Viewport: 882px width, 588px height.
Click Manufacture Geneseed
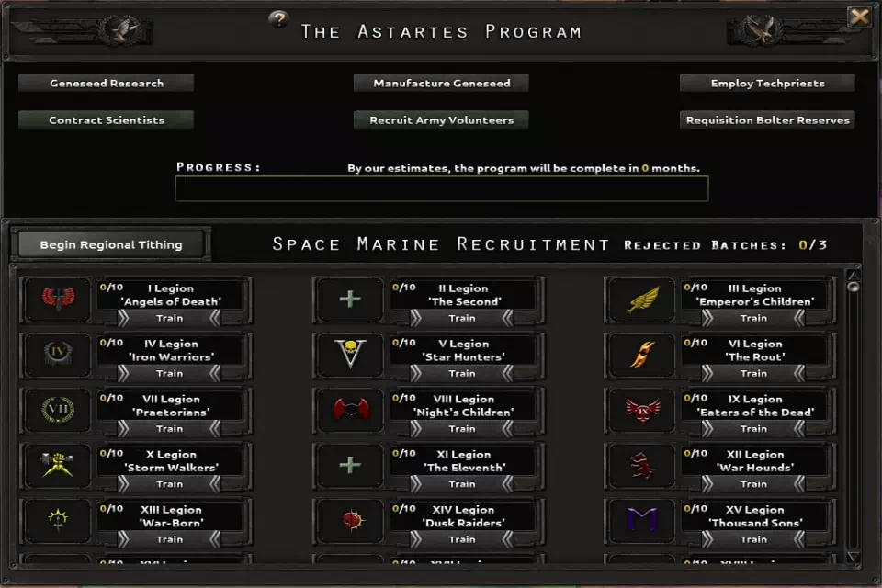click(x=440, y=82)
